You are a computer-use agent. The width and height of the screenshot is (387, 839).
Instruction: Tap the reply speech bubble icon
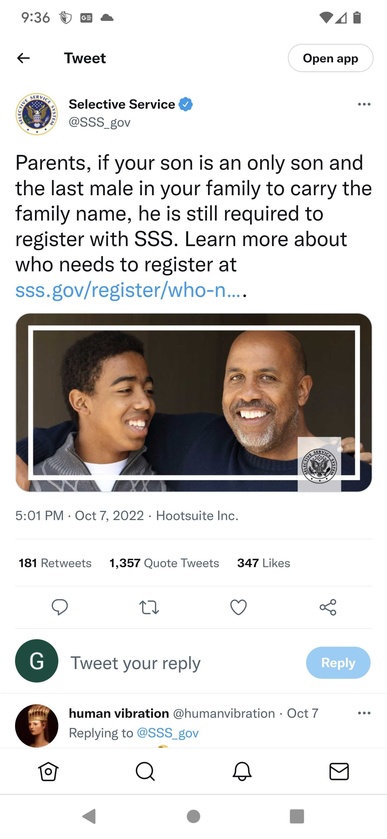60,607
